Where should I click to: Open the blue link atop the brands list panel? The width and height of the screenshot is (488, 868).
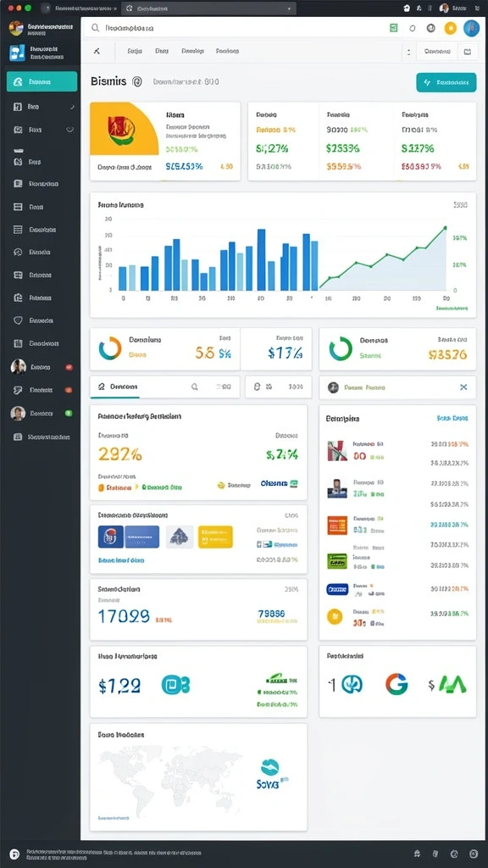pos(452,419)
